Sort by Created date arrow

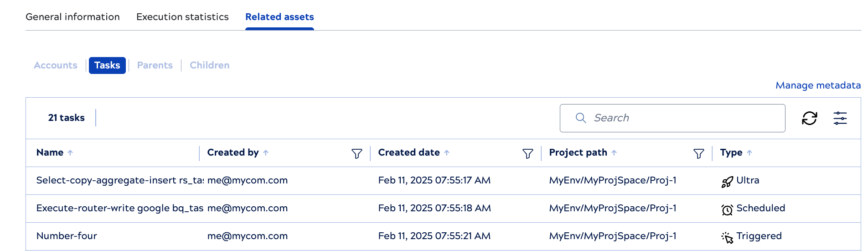447,153
